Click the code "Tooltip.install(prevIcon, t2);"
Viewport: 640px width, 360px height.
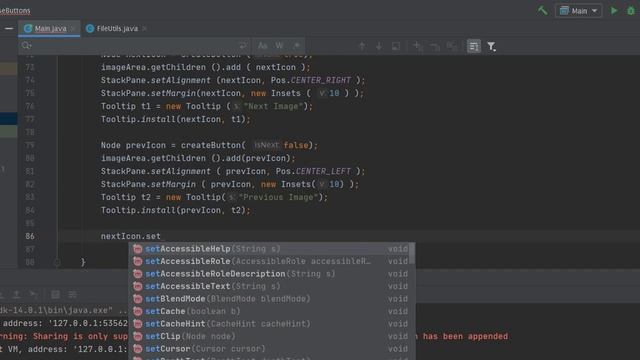(176, 210)
